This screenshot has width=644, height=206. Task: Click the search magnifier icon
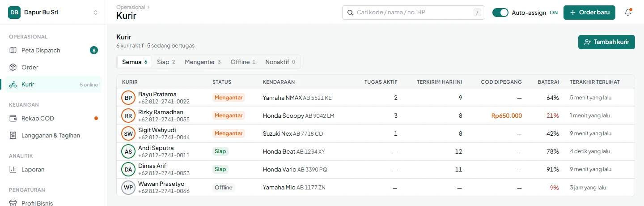coord(350,13)
